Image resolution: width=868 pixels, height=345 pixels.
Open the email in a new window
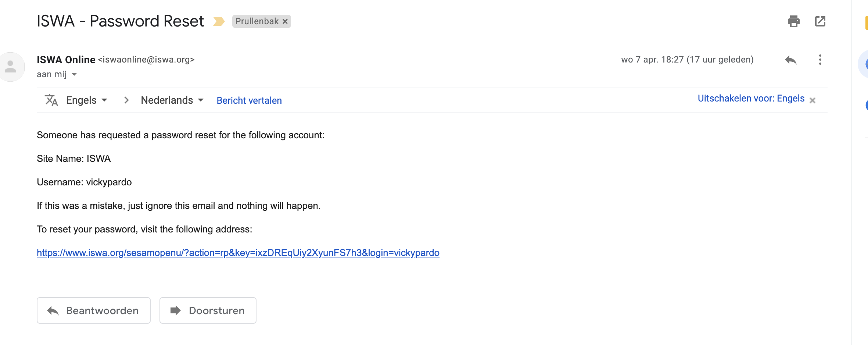pyautogui.click(x=820, y=21)
